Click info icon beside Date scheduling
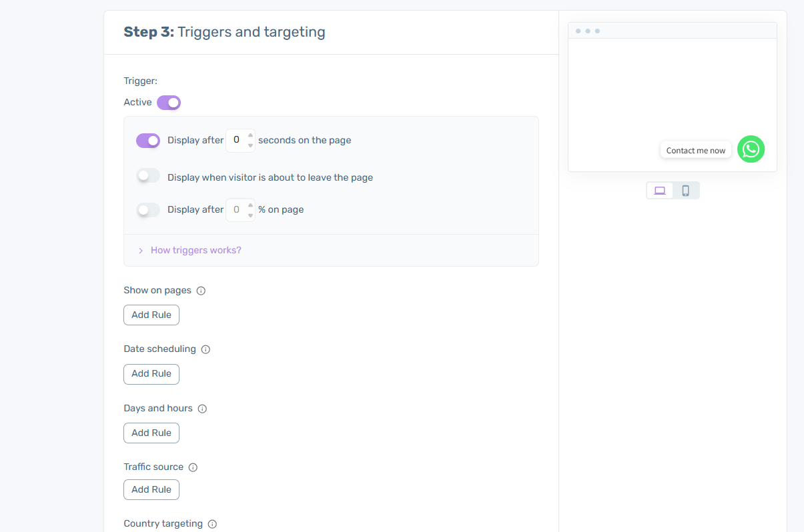This screenshot has height=532, width=804. pos(206,349)
